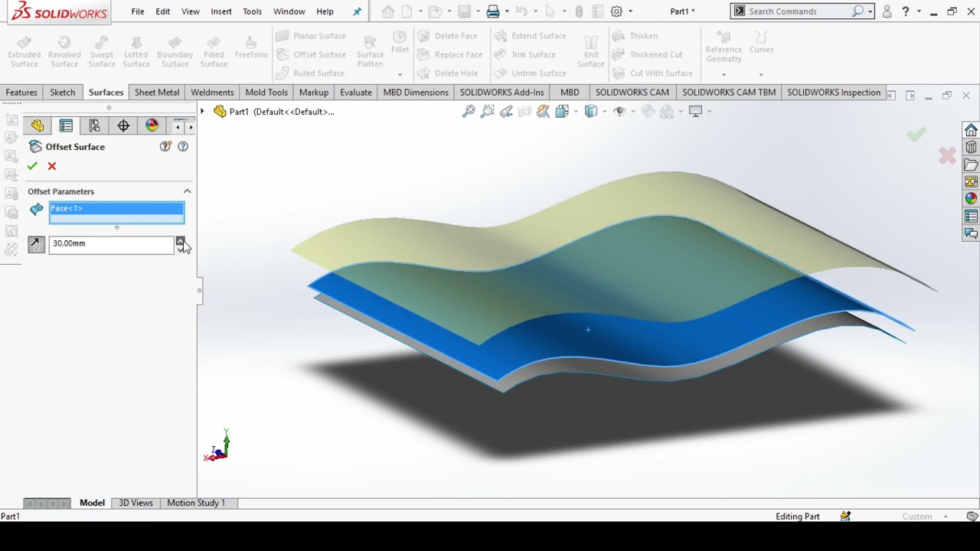Click the Display Style cube icon
Image resolution: width=980 pixels, height=551 pixels.
click(x=590, y=112)
